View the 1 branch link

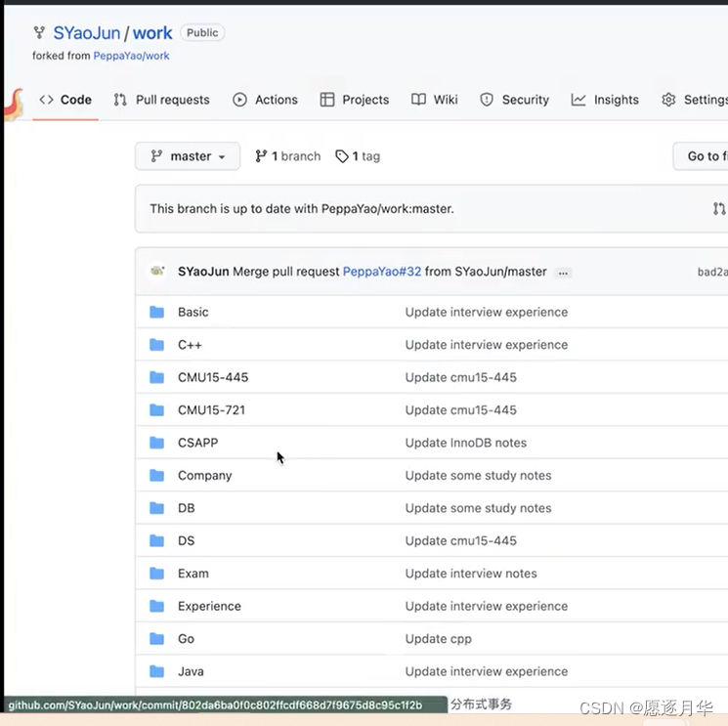pos(287,156)
